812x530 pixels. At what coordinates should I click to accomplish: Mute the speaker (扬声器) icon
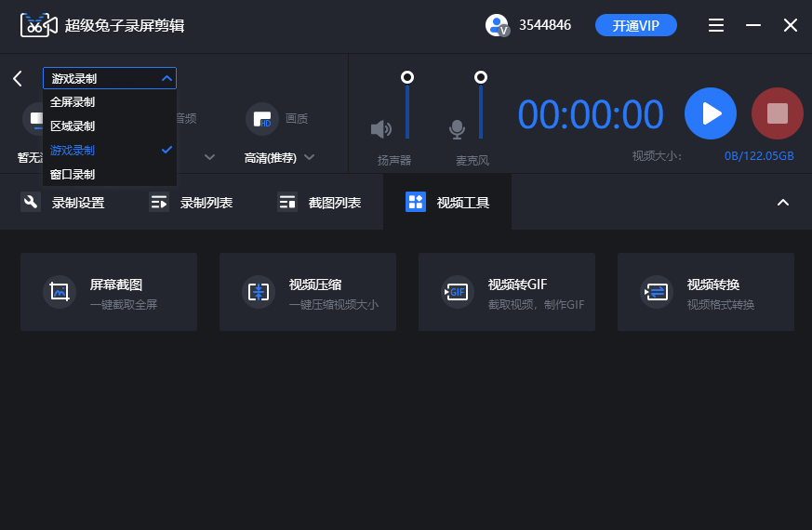pyautogui.click(x=381, y=128)
